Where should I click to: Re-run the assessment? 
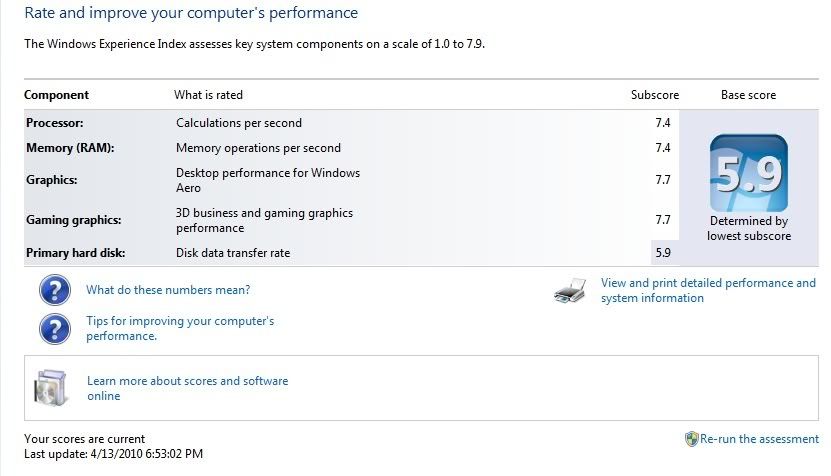pyautogui.click(x=759, y=439)
